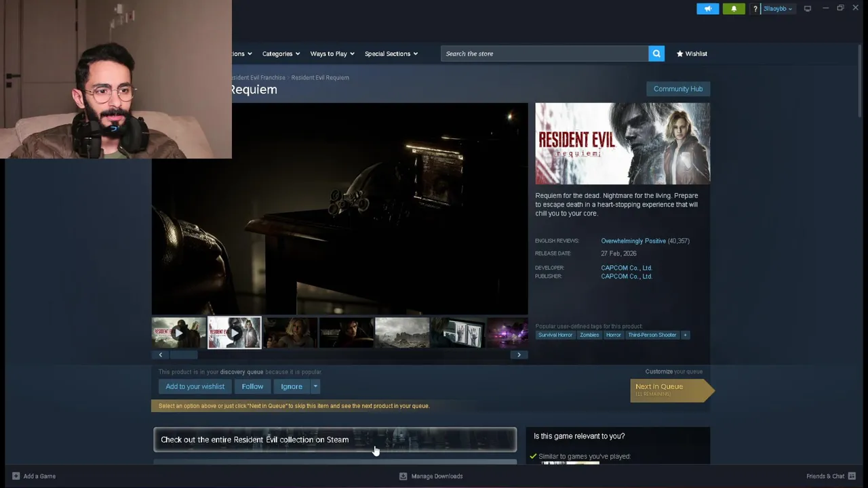Click the plus button to add tags
Image resolution: width=868 pixels, height=488 pixels.
(x=685, y=335)
